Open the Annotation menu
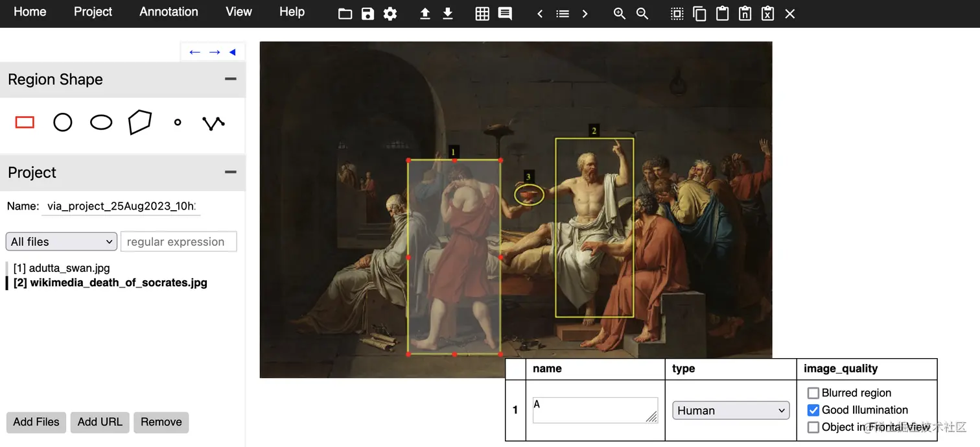 pos(169,12)
